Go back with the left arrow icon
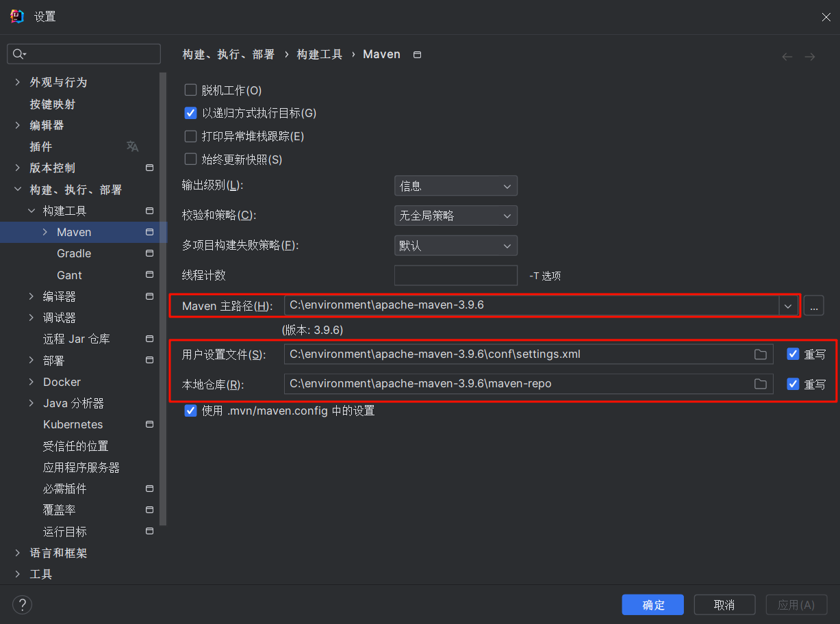Screen dimensions: 840x624 (x=787, y=57)
